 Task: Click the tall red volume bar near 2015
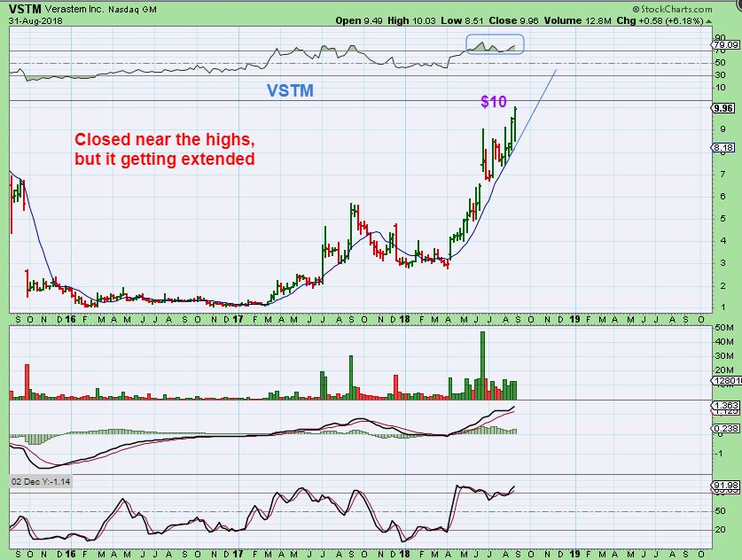pos(27,382)
